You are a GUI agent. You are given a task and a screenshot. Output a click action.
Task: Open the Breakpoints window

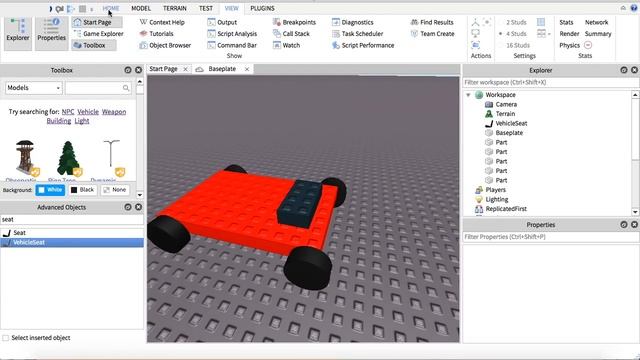point(294,22)
